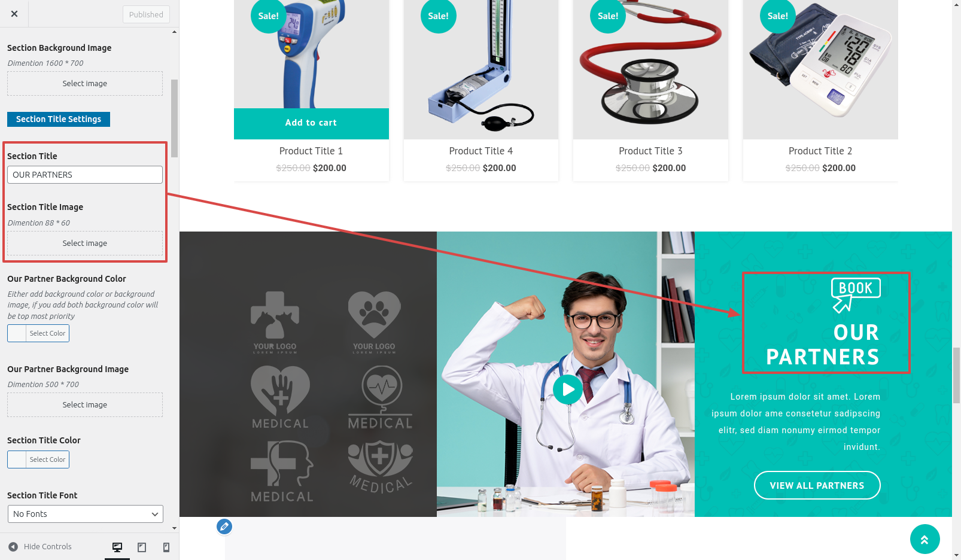The height and width of the screenshot is (560, 961).
Task: Switch to tablet preview device icon
Action: [142, 547]
